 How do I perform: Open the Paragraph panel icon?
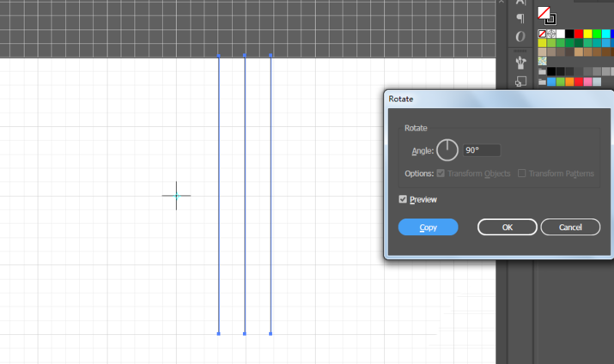click(x=520, y=18)
